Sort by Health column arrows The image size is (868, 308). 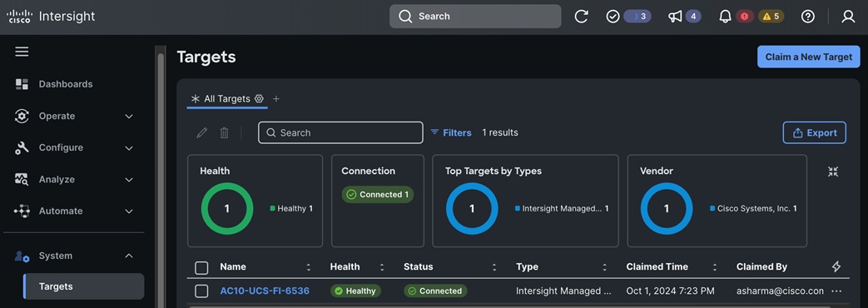[381, 267]
